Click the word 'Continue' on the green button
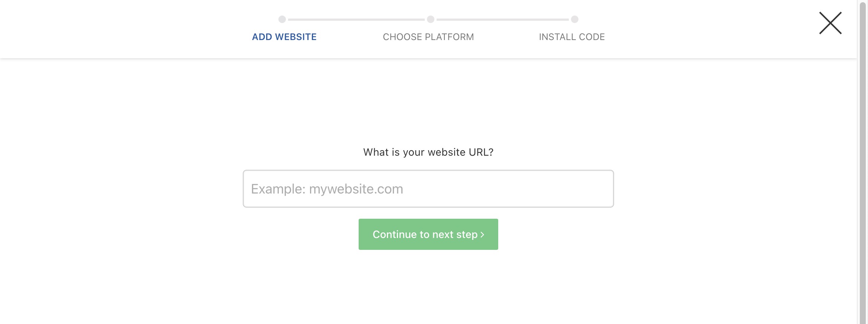The height and width of the screenshot is (324, 868). pos(395,235)
